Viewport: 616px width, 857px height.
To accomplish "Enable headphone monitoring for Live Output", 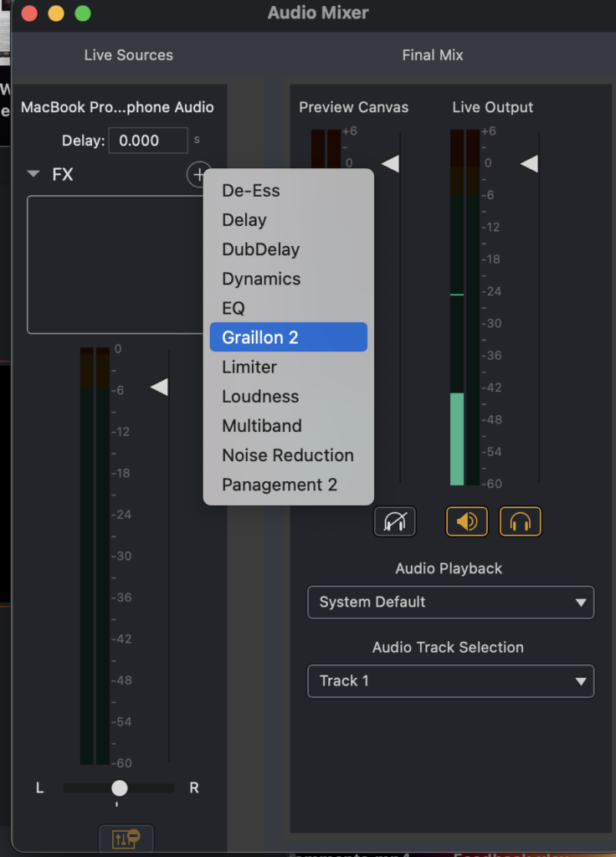I will 520,521.
